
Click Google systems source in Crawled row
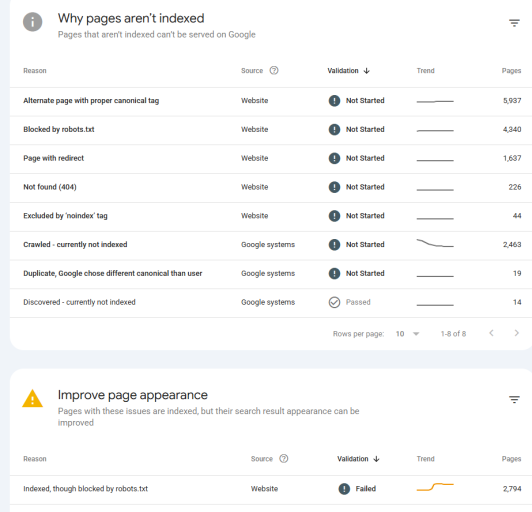[x=268, y=245]
